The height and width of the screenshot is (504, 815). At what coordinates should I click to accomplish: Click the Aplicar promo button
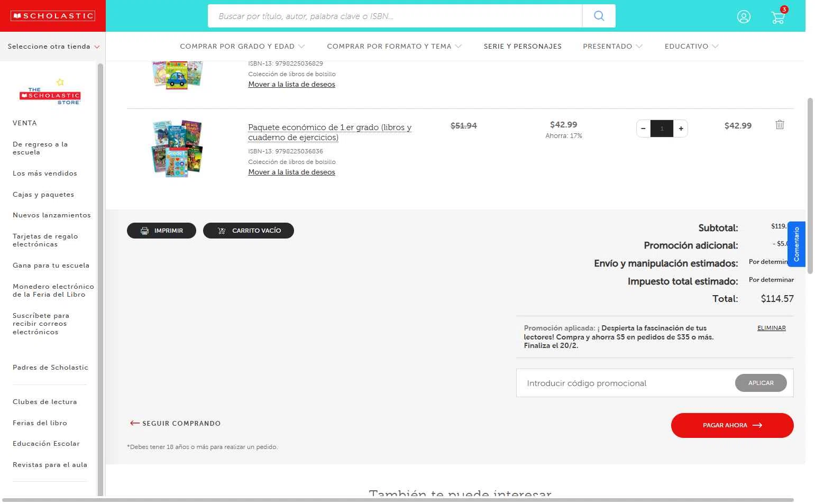point(761,383)
